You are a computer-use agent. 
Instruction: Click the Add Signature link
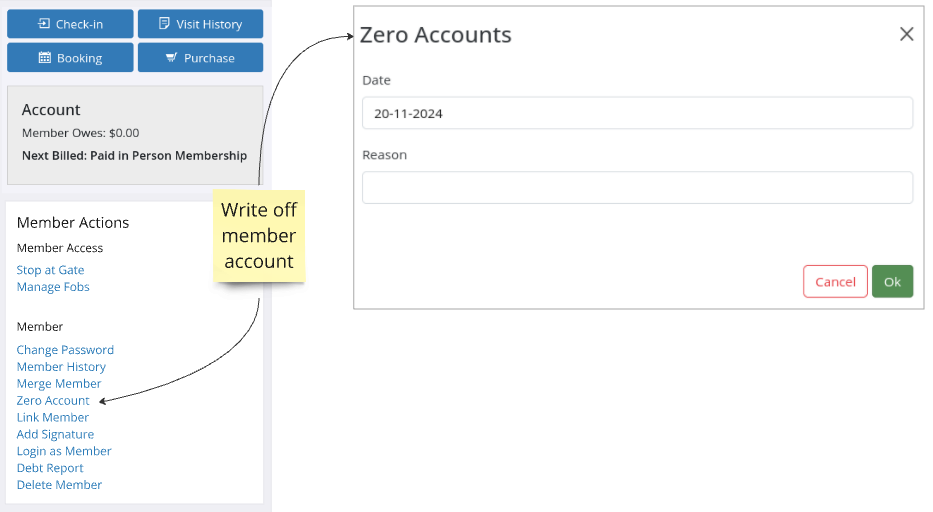[x=55, y=435]
